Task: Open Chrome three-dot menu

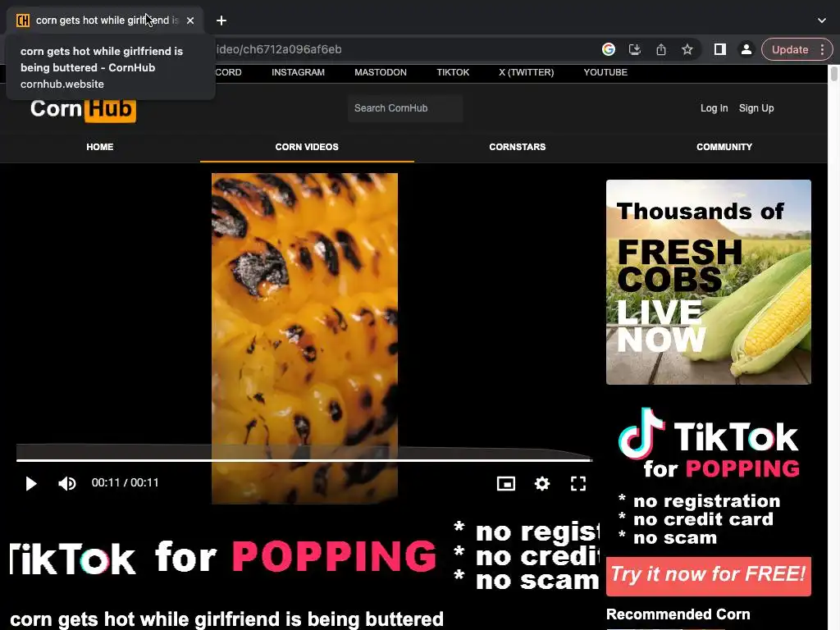Action: point(822,49)
